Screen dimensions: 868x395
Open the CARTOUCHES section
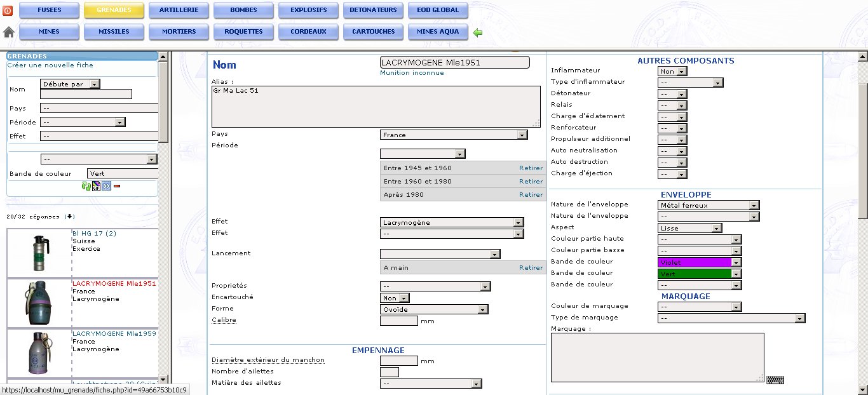(373, 32)
